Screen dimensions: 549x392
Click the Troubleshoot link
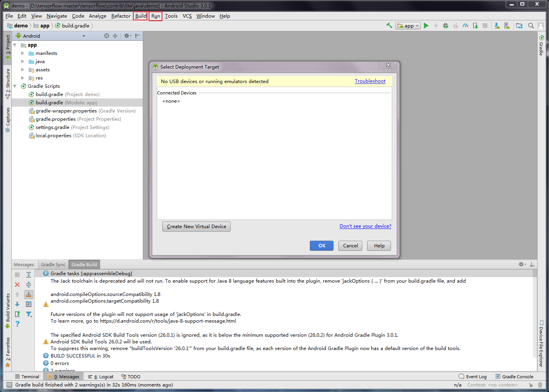(x=370, y=81)
